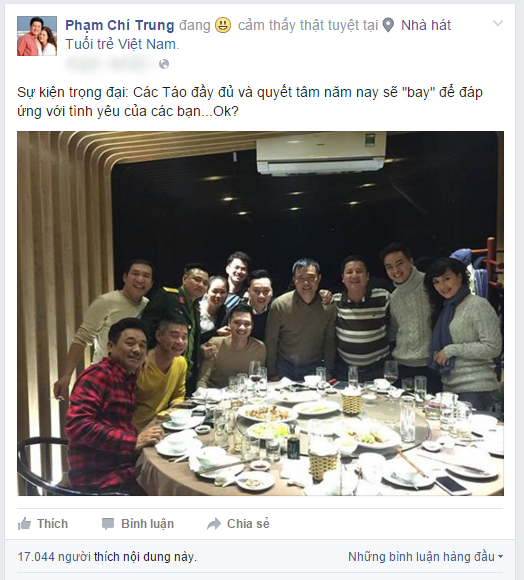Click the Bình luận speech bubble icon
524x580 pixels.
(x=108, y=524)
